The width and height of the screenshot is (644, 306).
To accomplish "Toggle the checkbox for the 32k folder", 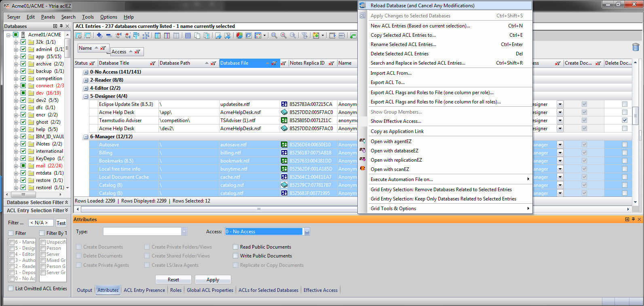I will point(23,42).
